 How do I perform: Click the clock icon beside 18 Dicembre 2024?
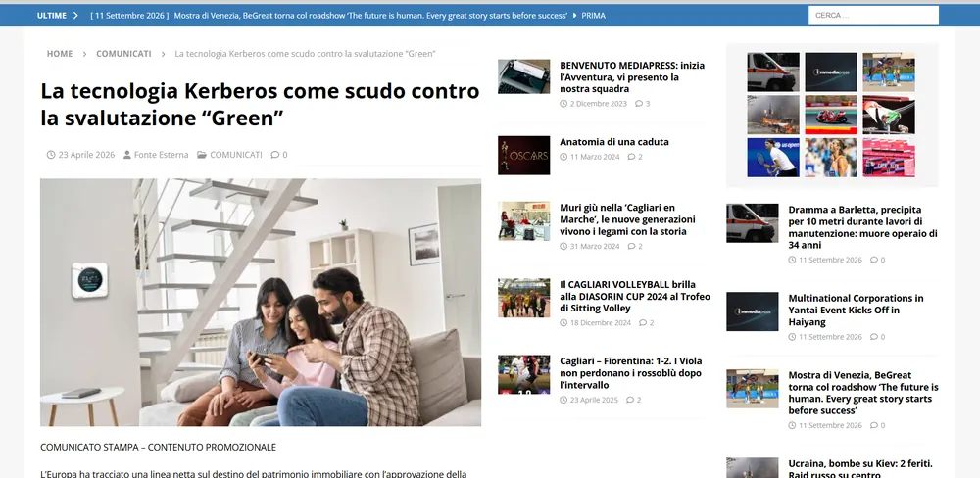point(563,323)
